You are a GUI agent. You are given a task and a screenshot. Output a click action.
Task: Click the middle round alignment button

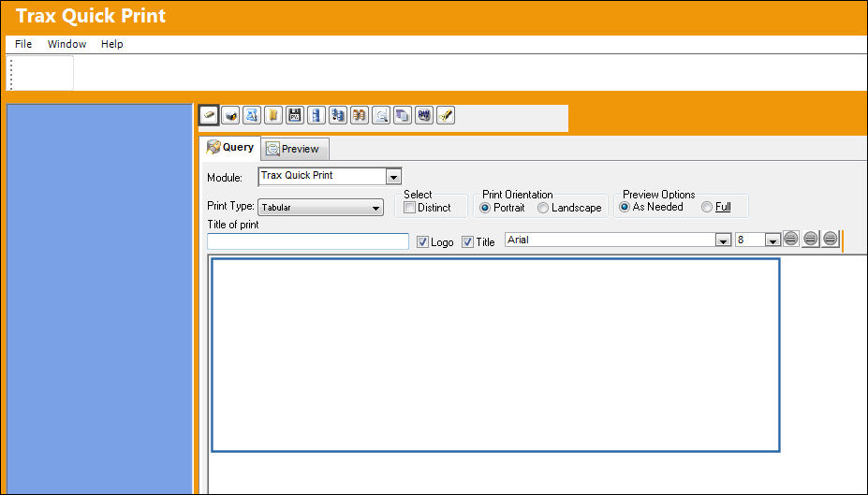811,239
